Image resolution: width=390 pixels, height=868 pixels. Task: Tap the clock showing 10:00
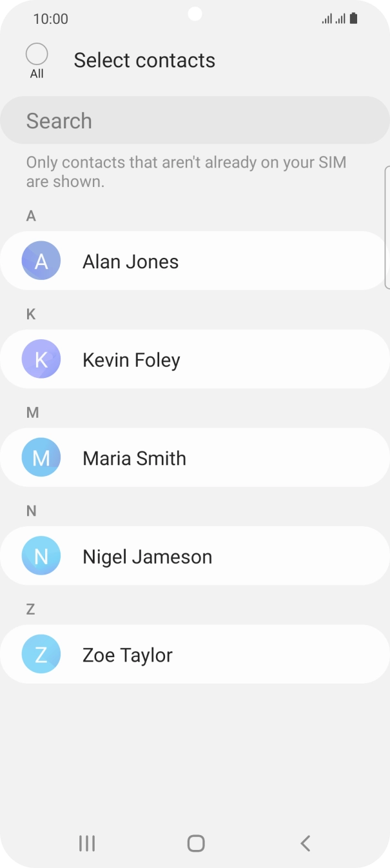tap(50, 19)
